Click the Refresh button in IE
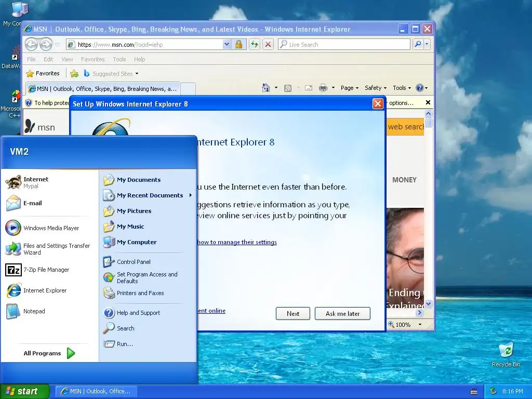Screen dimensions: 532x399 click(x=255, y=44)
